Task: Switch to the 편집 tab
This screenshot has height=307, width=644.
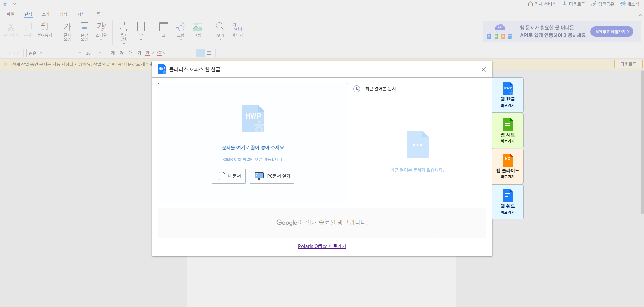Action: (28, 14)
